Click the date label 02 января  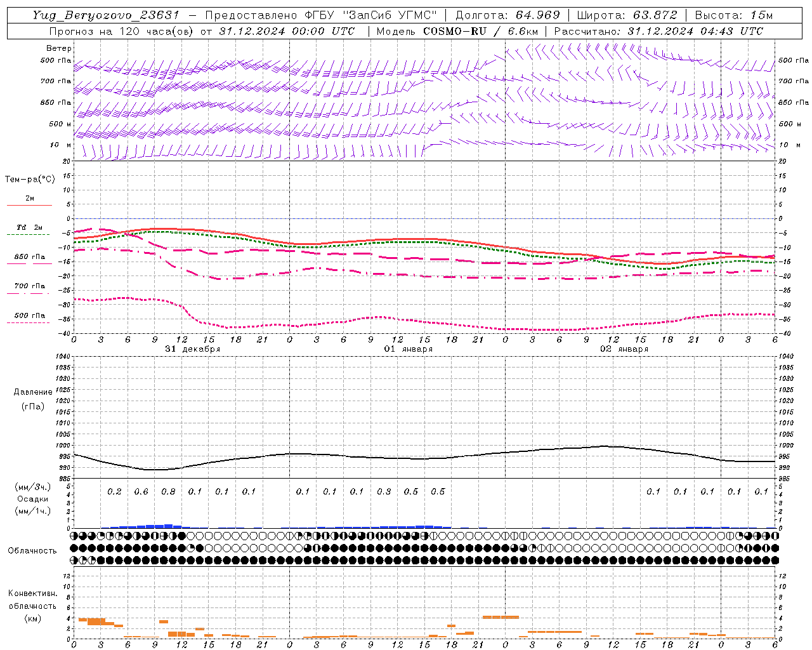(624, 349)
